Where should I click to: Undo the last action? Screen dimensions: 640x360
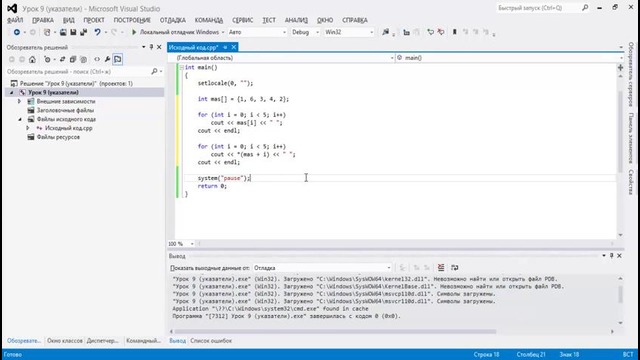[97, 32]
